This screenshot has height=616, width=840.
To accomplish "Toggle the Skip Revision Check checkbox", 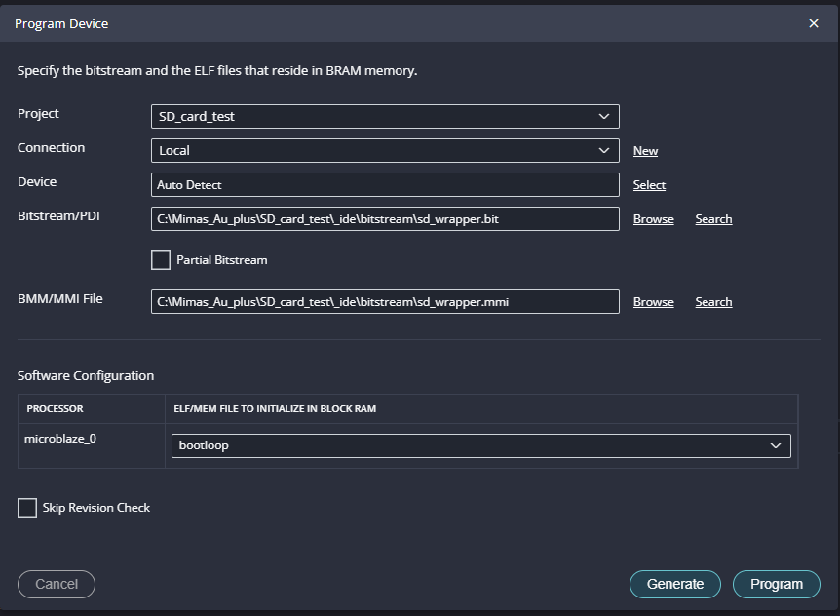I will point(27,508).
